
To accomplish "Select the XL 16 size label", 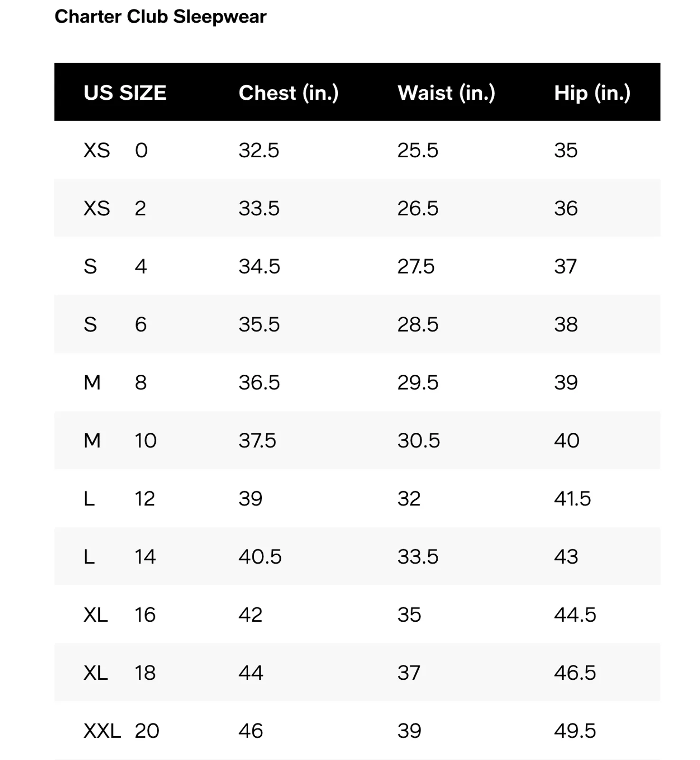I will tap(120, 615).
